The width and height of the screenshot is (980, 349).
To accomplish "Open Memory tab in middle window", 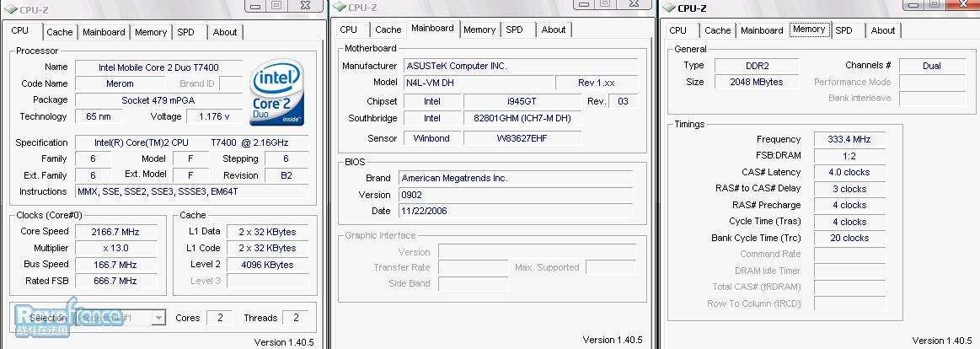I will click(x=479, y=30).
